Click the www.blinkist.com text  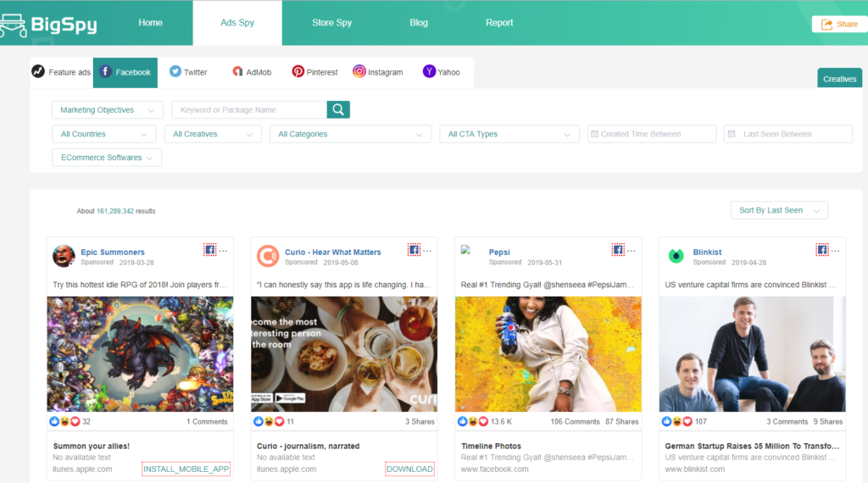695,469
